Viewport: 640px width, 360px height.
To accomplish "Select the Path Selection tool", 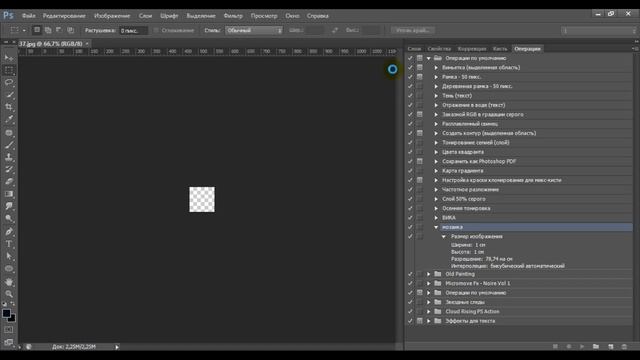I will tap(9, 256).
